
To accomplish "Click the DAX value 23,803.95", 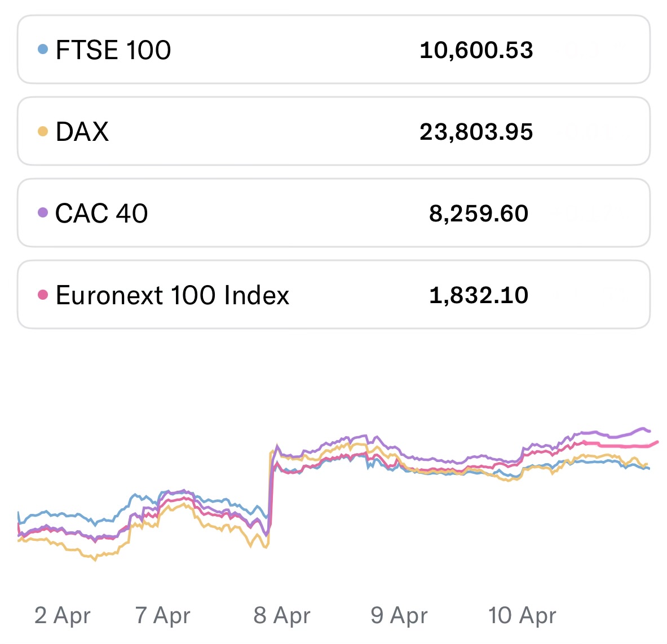I will [476, 132].
